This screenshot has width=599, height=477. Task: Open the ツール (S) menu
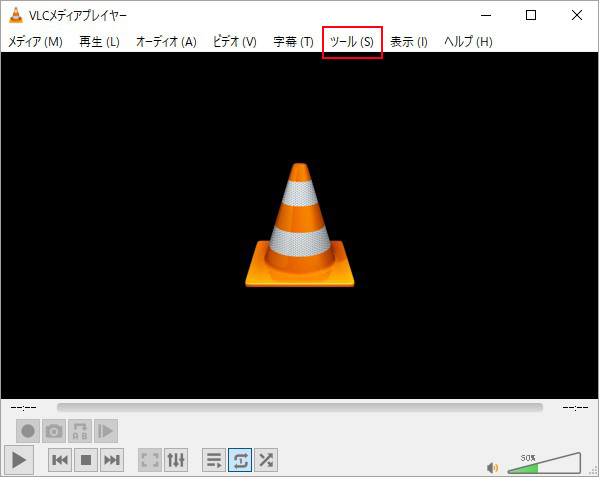352,42
